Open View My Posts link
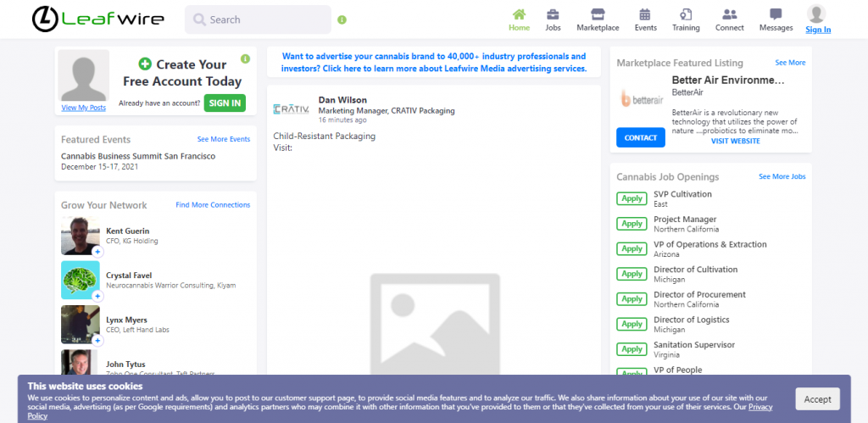The height and width of the screenshot is (423, 868). click(84, 108)
